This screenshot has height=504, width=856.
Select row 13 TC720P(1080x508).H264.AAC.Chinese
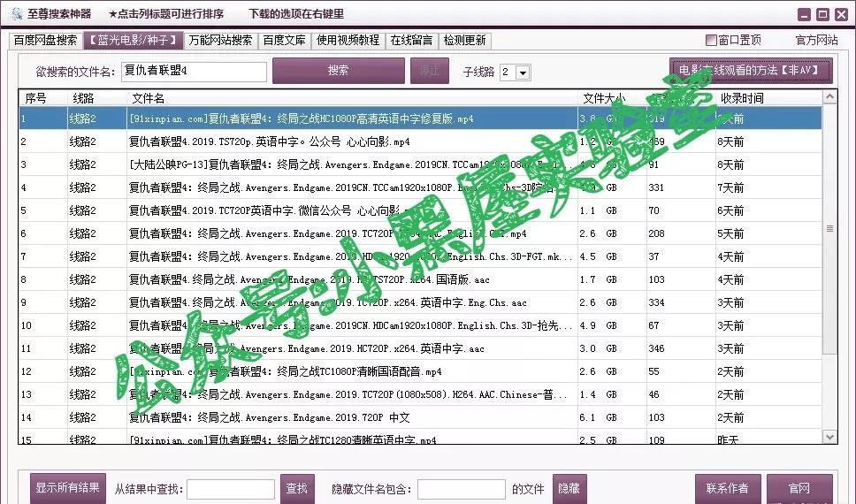pos(420,394)
